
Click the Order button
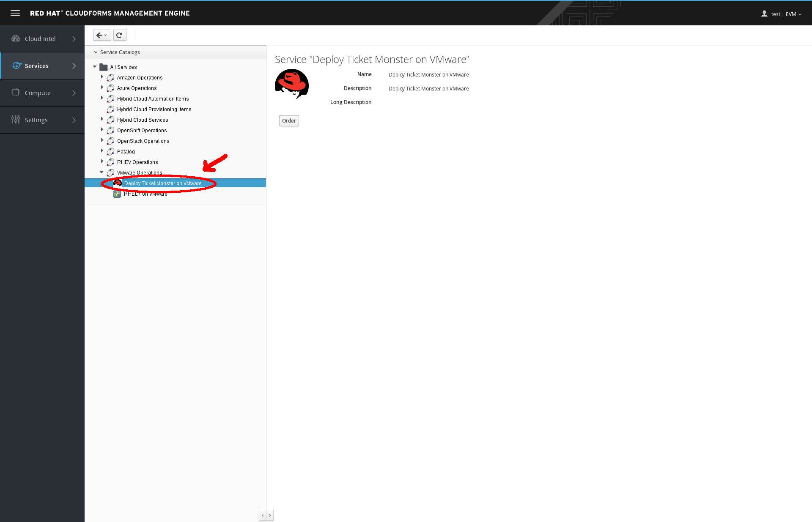pos(289,121)
